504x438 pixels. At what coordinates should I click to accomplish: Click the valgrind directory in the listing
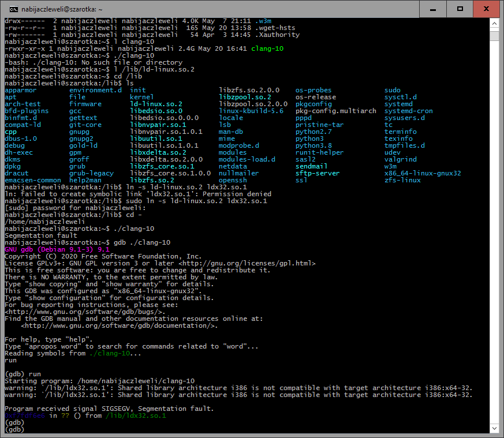click(400, 159)
